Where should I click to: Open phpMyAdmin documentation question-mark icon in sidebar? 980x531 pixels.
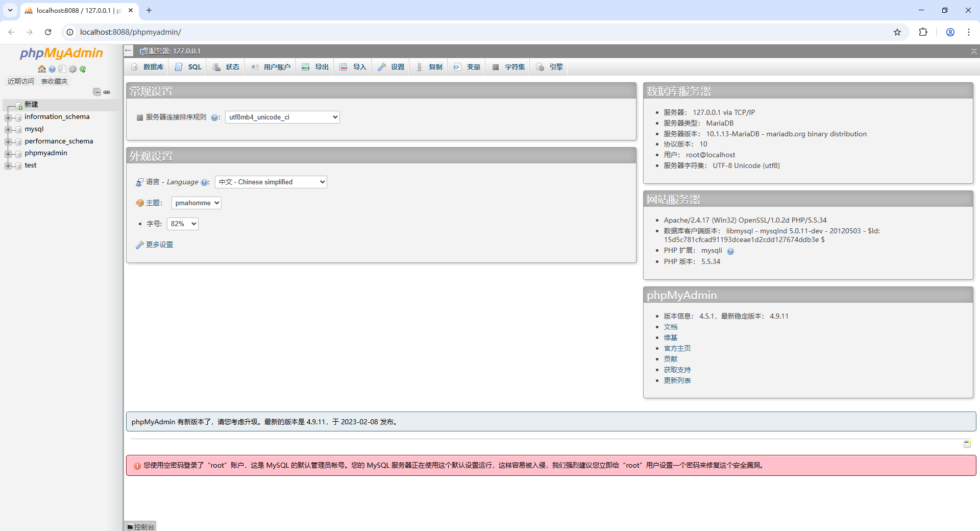click(52, 69)
